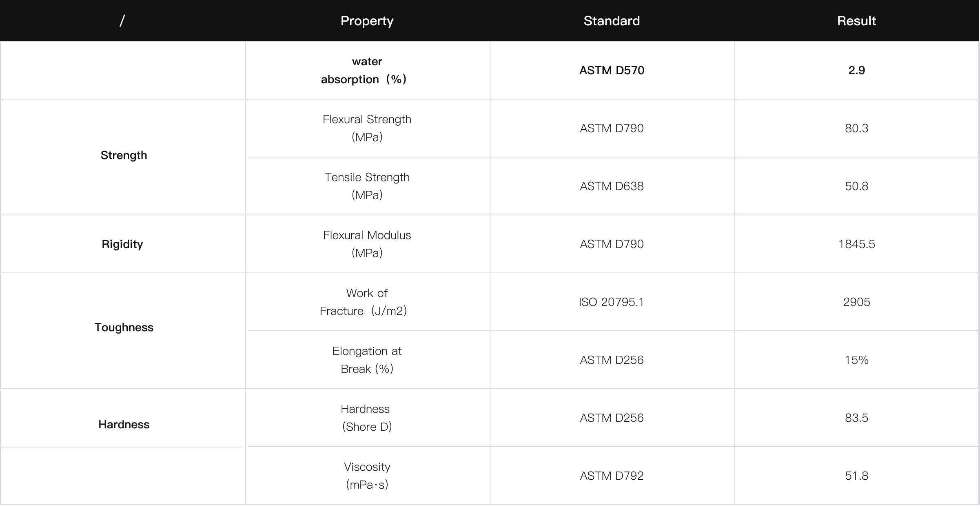
Task: Select the 1845.5 result value
Action: coord(856,244)
